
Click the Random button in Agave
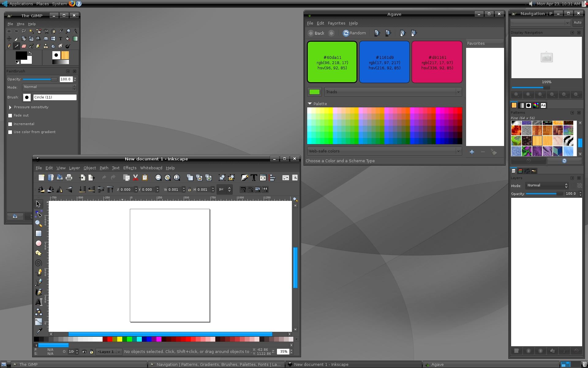coord(354,33)
